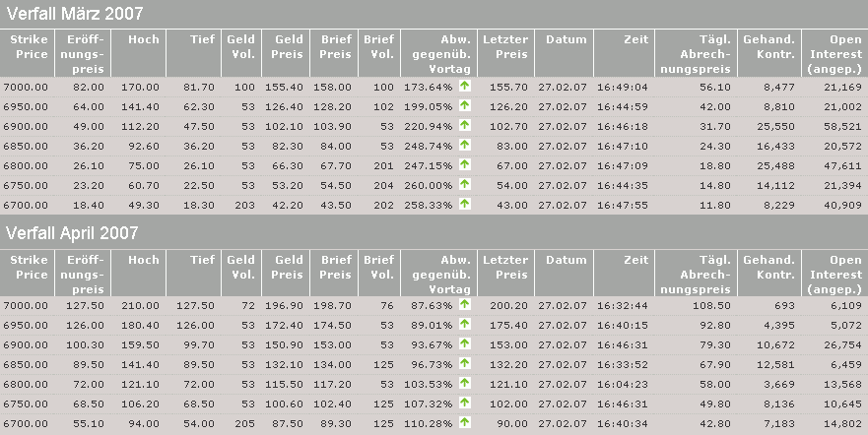Click open interest value 58,521
Image resolution: width=868 pixels, height=435 pixels.
(x=841, y=126)
